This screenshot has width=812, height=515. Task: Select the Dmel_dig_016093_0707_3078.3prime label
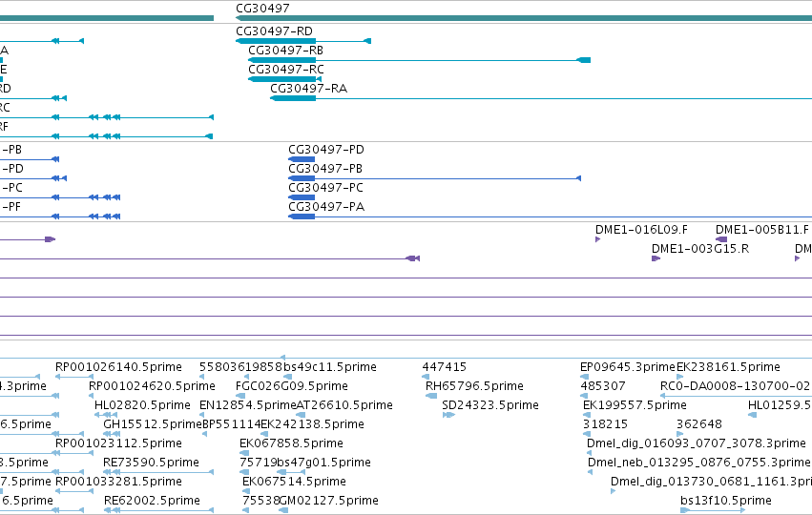point(696,443)
